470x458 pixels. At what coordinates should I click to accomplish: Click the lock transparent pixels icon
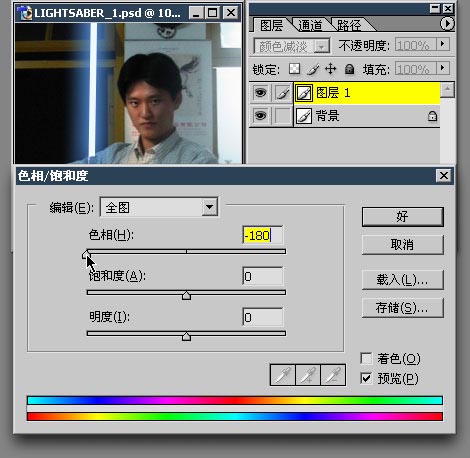coord(294,69)
